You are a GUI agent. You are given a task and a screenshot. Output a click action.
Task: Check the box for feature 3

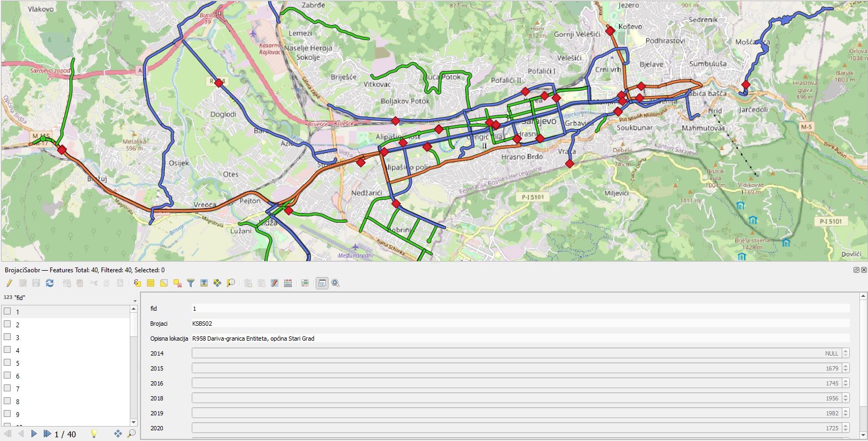click(7, 337)
